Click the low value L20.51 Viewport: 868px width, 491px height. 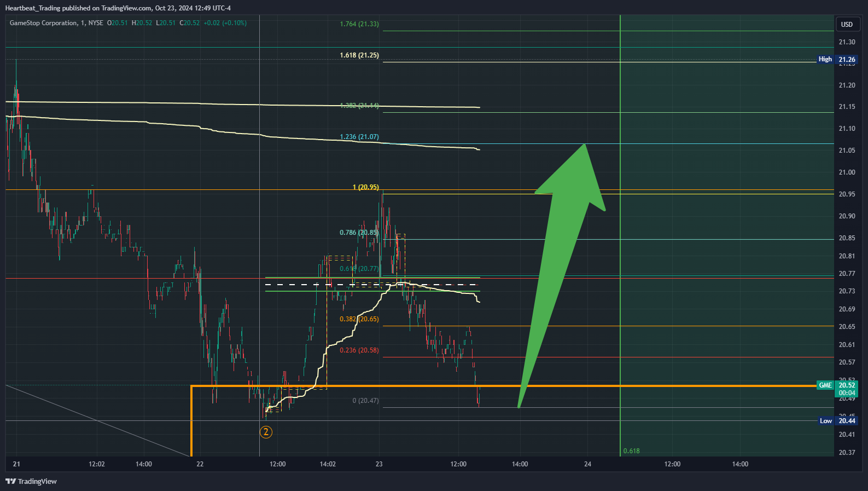(166, 23)
